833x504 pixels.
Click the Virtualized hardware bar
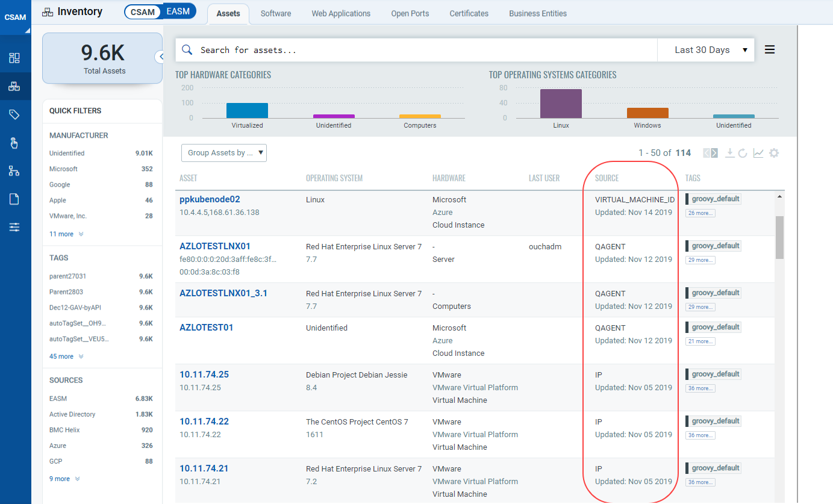pos(247,111)
